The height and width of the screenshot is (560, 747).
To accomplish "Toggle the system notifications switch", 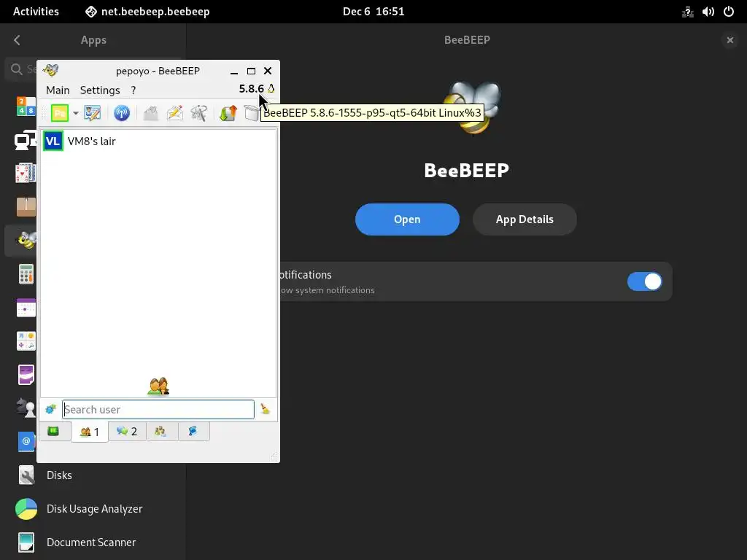I will 645,281.
